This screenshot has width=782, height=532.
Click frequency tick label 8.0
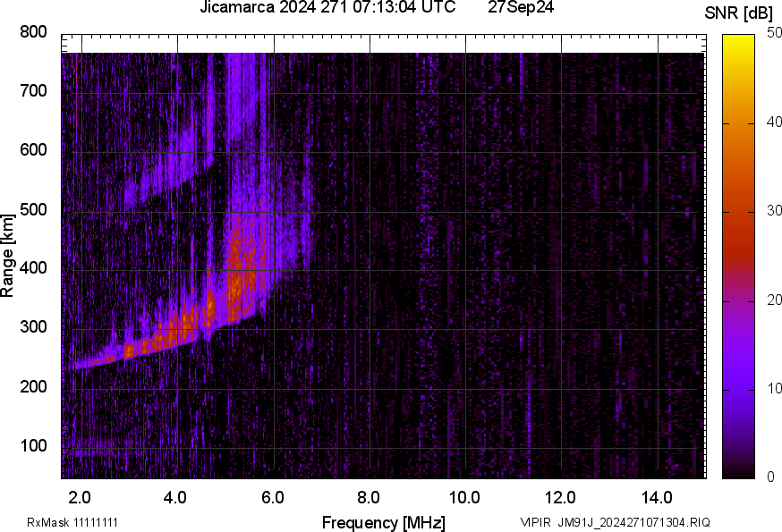[x=368, y=497]
